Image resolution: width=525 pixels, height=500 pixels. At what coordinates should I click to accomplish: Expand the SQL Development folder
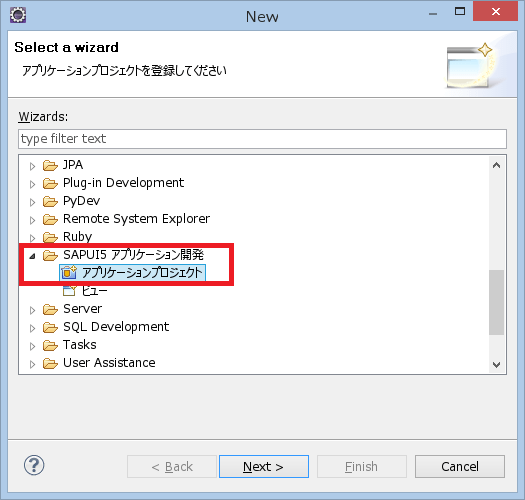click(x=32, y=328)
